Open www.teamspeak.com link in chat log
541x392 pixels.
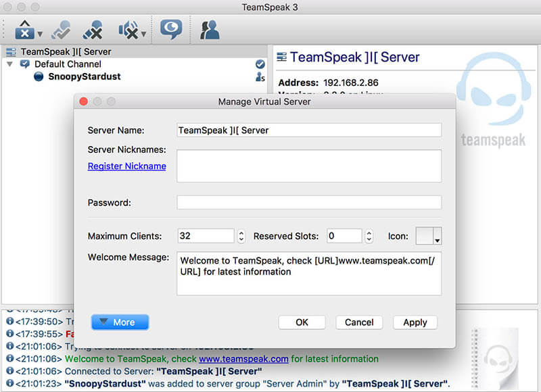[243, 359]
